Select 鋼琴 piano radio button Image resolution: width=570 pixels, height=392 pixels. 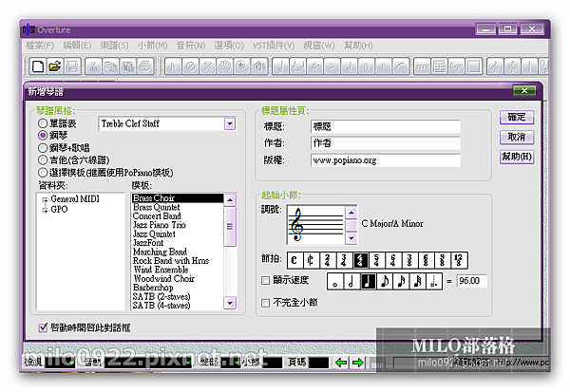coord(43,135)
